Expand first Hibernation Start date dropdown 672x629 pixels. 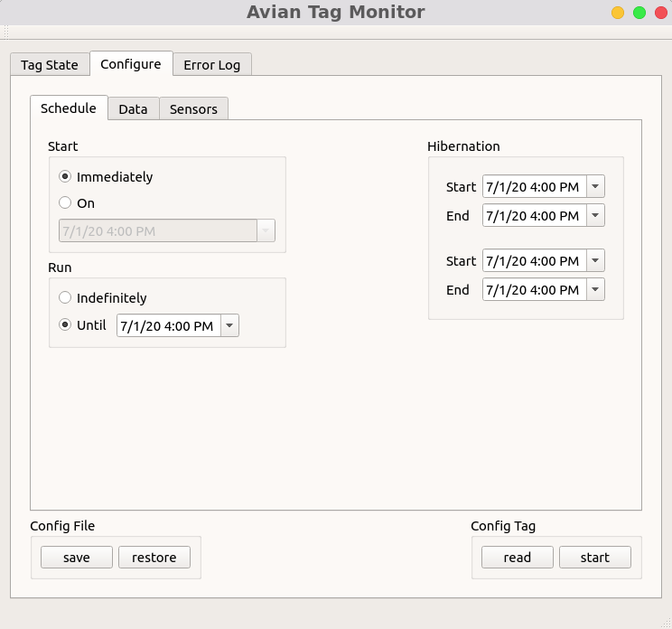click(595, 186)
